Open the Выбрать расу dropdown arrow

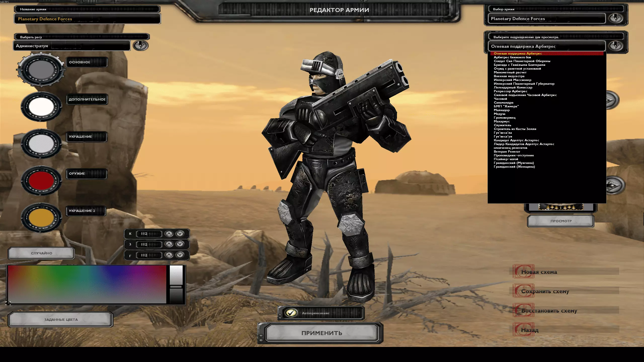coord(140,46)
